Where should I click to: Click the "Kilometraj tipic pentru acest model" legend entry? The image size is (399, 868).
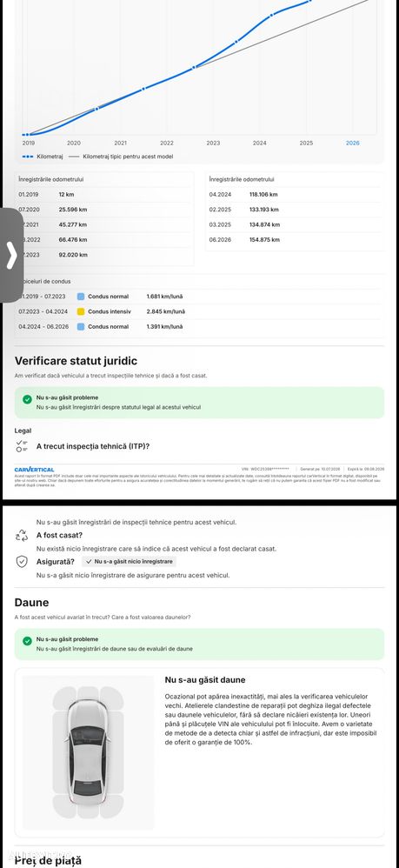[x=128, y=157]
